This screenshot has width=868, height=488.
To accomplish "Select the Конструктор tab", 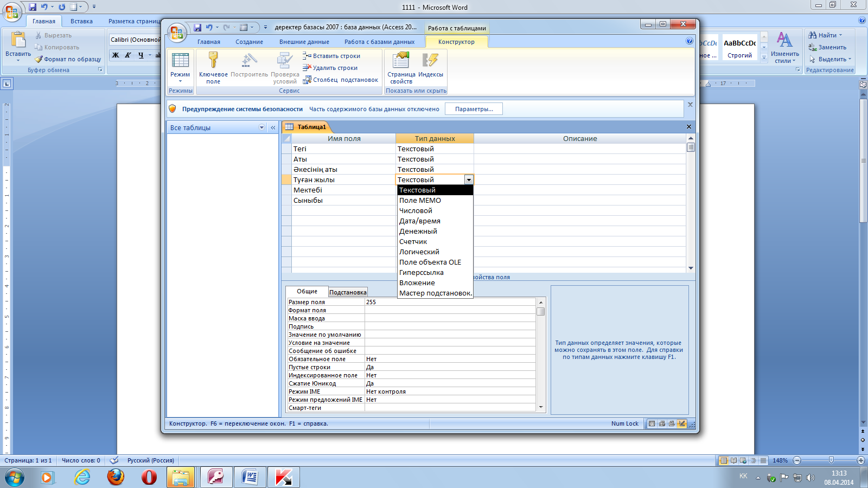I will 456,42.
